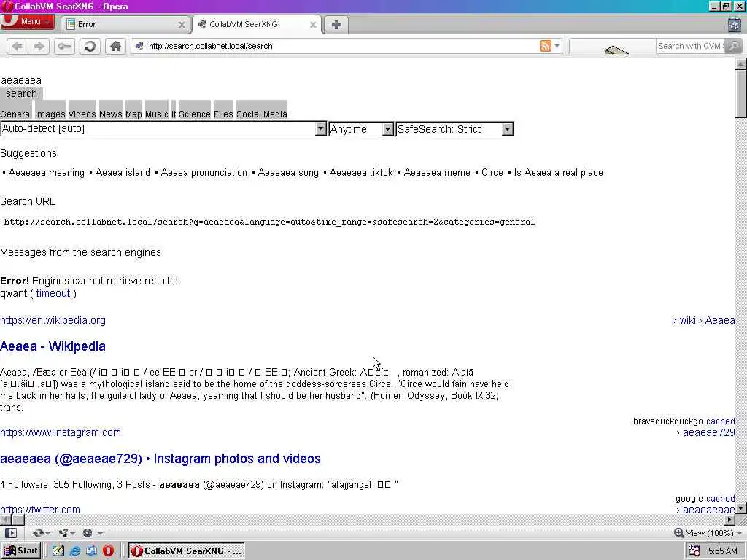
Task: Click the search magnifier button in search box
Action: [734, 46]
